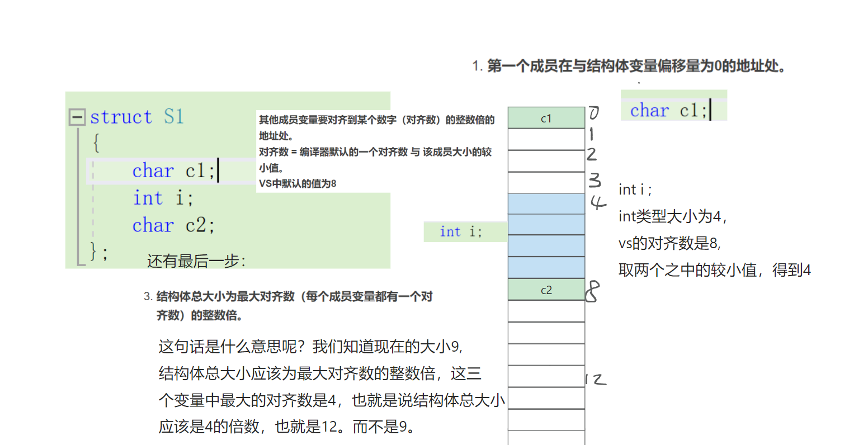Click the standalone "char c1;" snippet at top right
This screenshot has width=868, height=445.
669,110
